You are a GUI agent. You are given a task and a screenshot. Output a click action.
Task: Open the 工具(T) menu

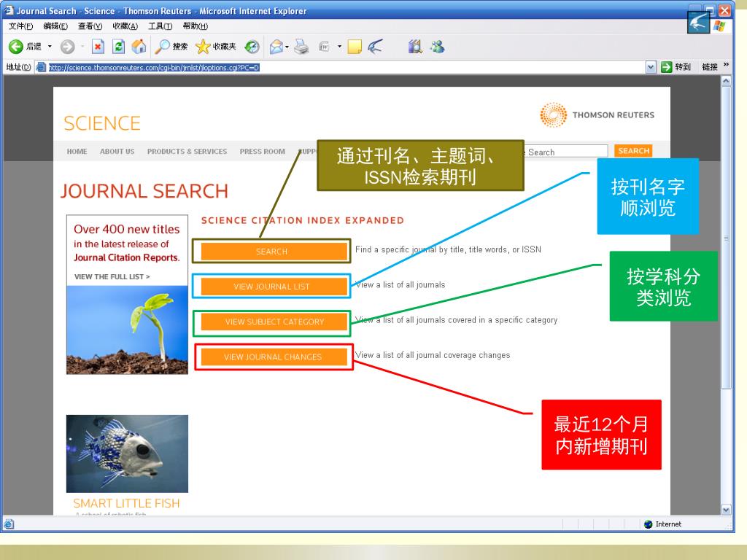coord(160,26)
